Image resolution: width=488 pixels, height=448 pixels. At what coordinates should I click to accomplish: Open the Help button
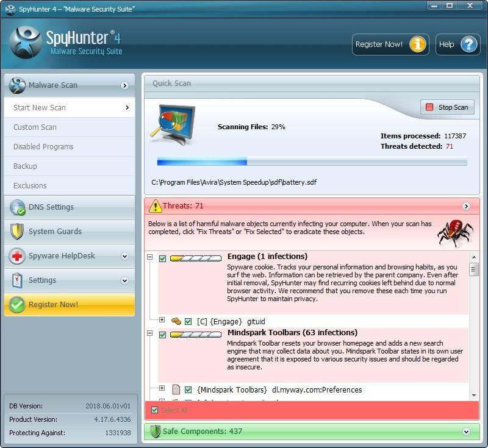[x=457, y=44]
